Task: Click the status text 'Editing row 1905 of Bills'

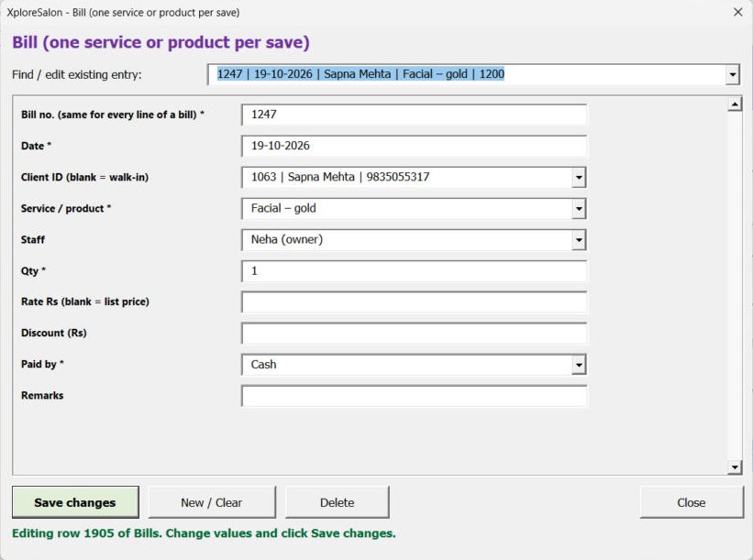Action: (x=86, y=533)
